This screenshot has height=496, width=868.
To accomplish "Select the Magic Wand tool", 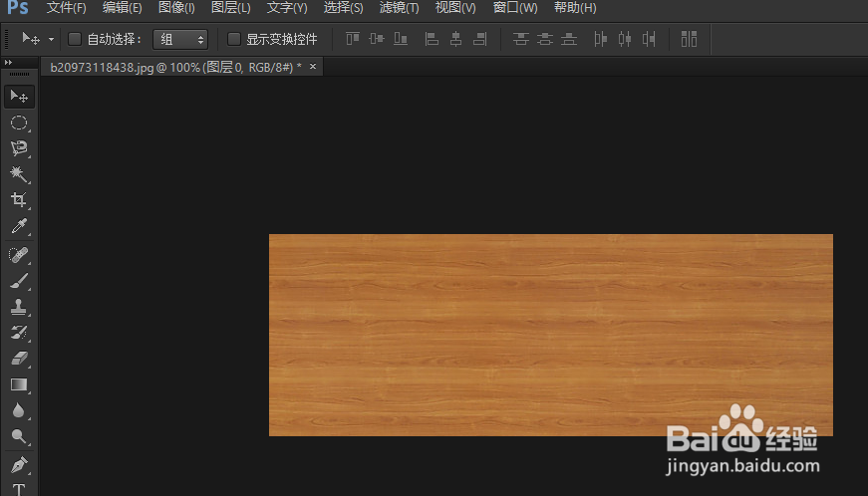I will (19, 174).
